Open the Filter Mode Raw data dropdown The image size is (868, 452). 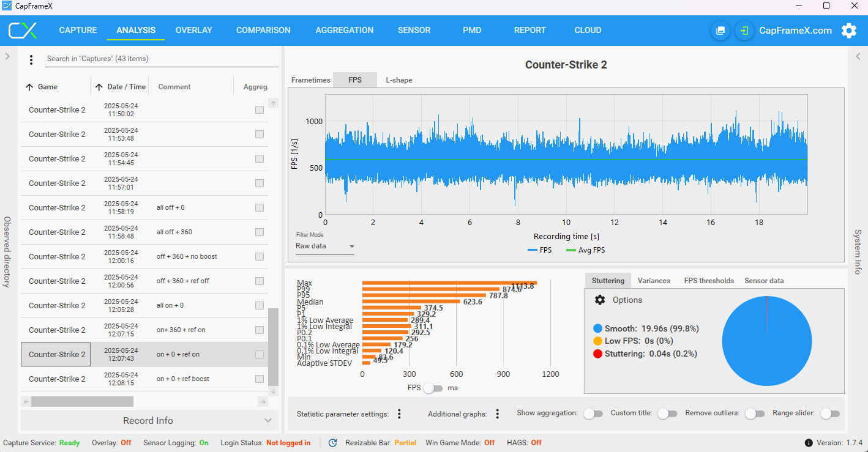(x=325, y=246)
